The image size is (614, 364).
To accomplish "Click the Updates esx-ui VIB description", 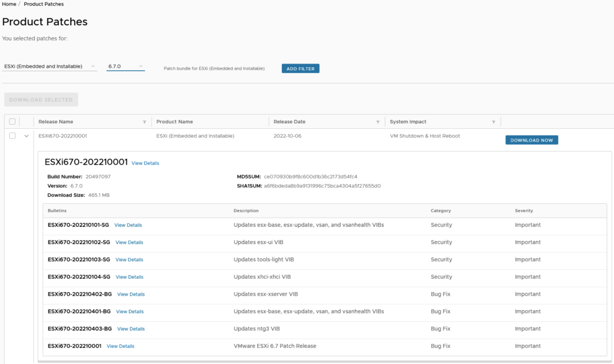I will click(258, 242).
